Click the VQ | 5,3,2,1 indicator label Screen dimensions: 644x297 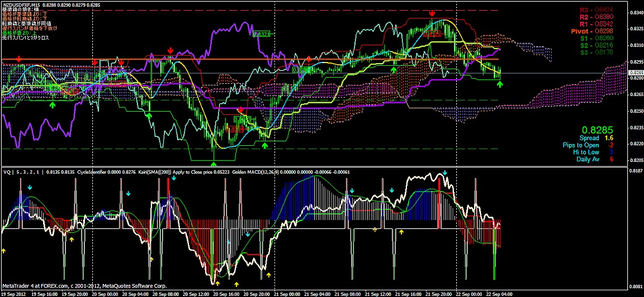click(23, 173)
